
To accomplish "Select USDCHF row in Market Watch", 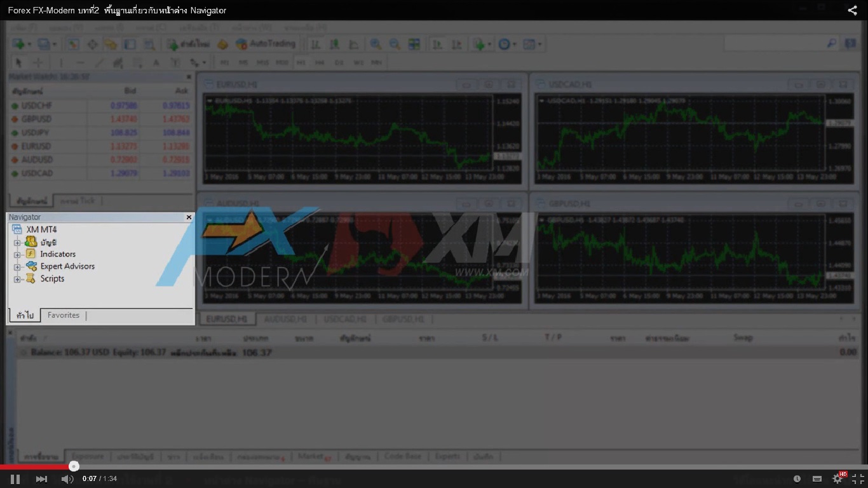I will (100, 105).
